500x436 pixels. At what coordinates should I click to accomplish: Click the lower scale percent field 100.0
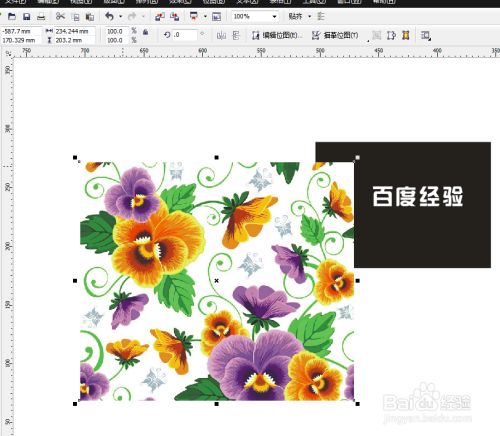point(116,40)
